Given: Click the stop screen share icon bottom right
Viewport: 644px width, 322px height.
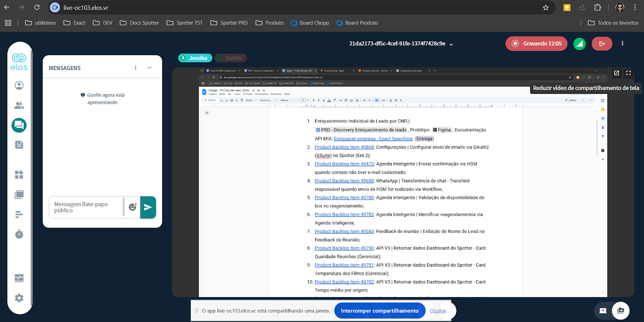Looking at the screenshot, I should [603, 310].
